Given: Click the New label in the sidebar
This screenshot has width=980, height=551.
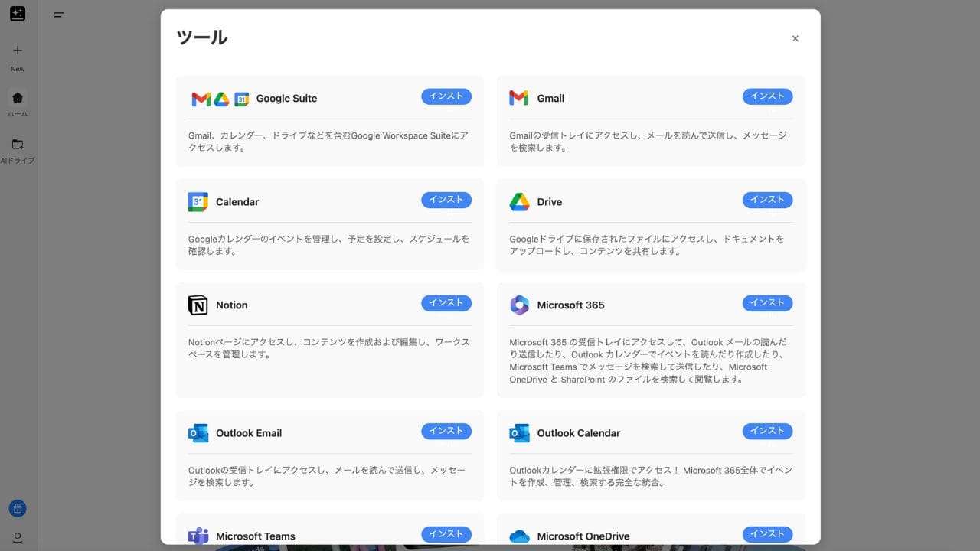Looking at the screenshot, I should 18,69.
